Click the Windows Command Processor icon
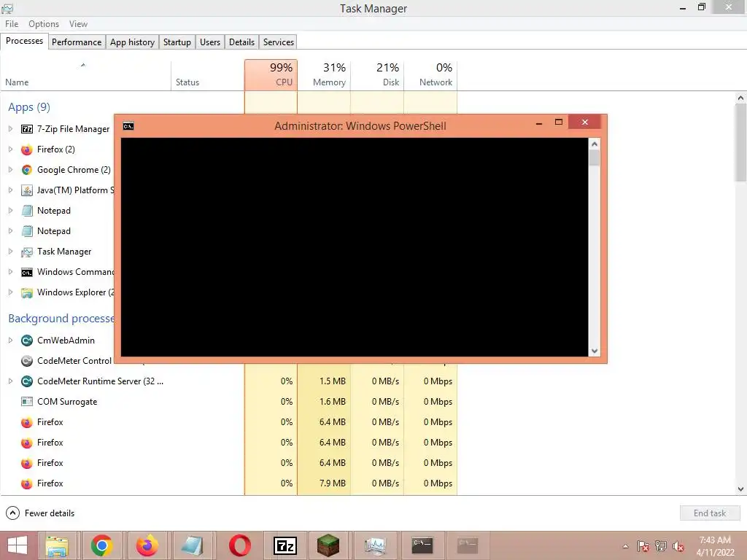The width and height of the screenshot is (747, 560). click(x=27, y=273)
